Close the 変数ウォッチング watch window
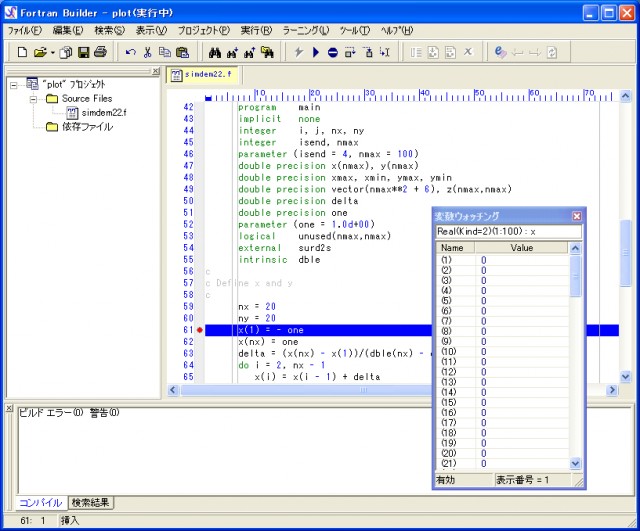This screenshot has height=531, width=640. 576,216
